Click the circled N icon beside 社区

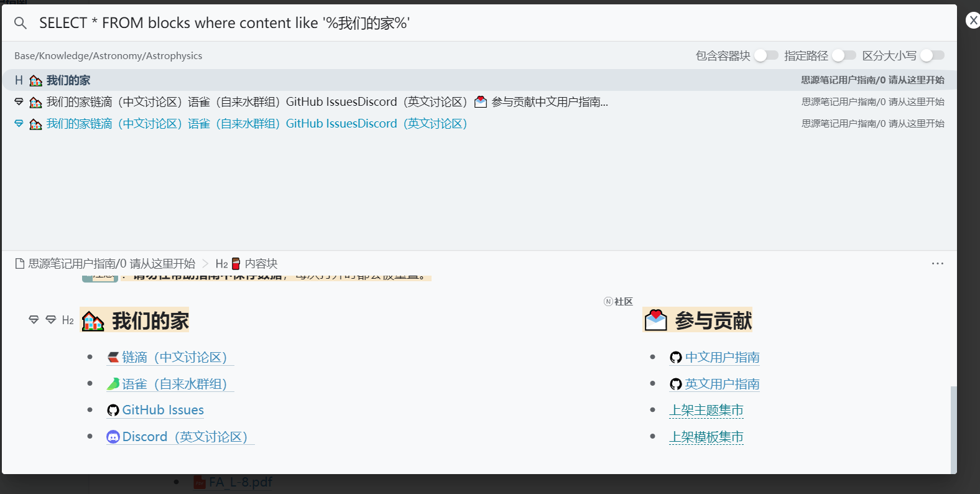tap(608, 302)
